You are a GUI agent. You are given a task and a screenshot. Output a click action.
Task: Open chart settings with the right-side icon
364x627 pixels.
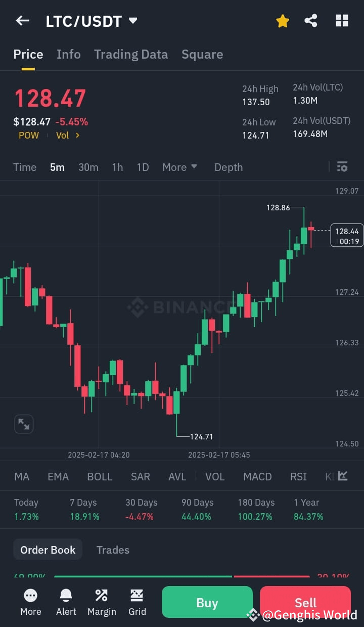tap(342, 167)
